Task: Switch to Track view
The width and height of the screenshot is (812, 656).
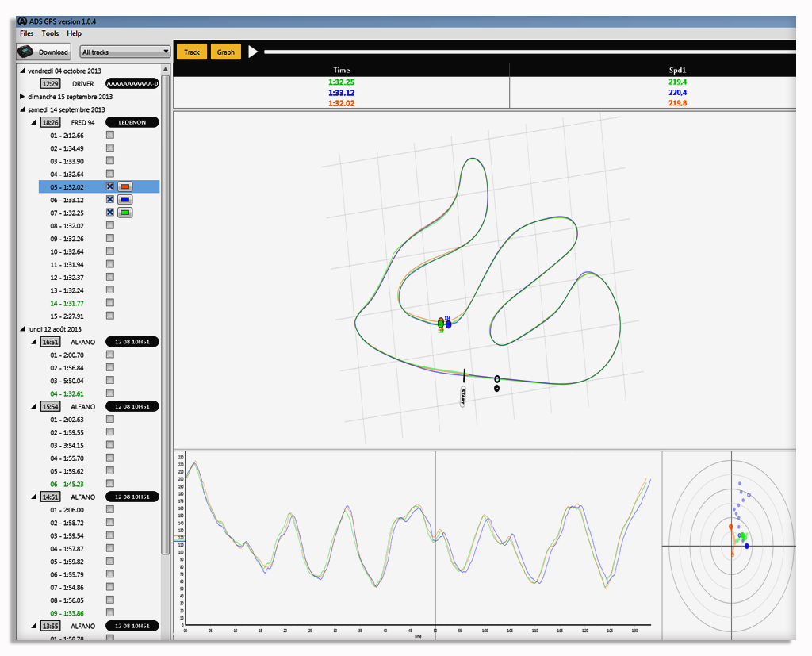Action: (192, 52)
